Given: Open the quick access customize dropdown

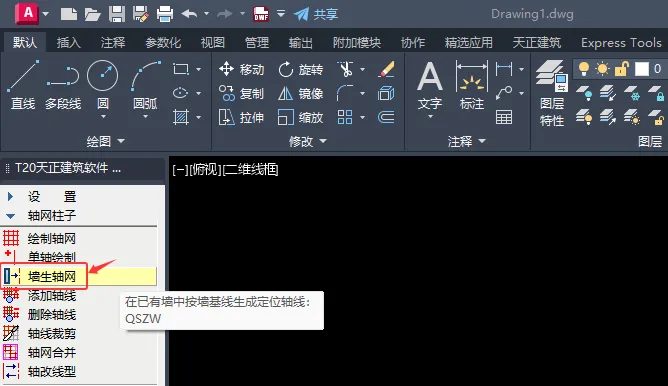Looking at the screenshot, I should pyautogui.click(x=281, y=14).
